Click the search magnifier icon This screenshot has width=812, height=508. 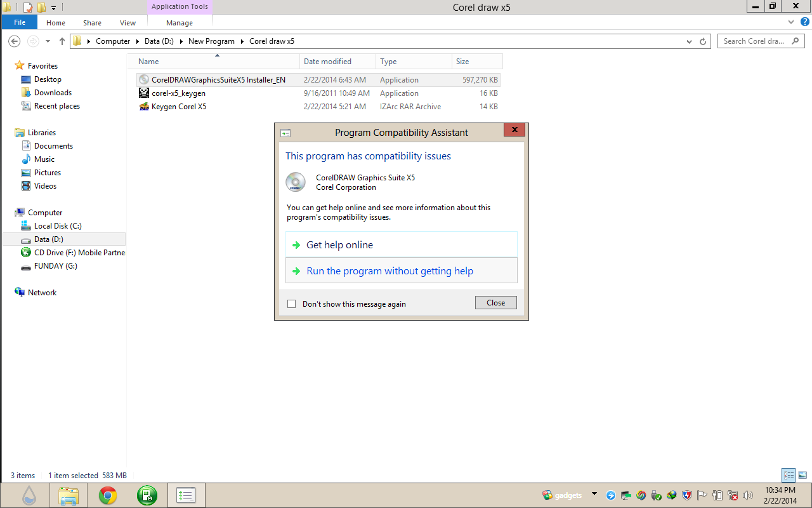[796, 41]
